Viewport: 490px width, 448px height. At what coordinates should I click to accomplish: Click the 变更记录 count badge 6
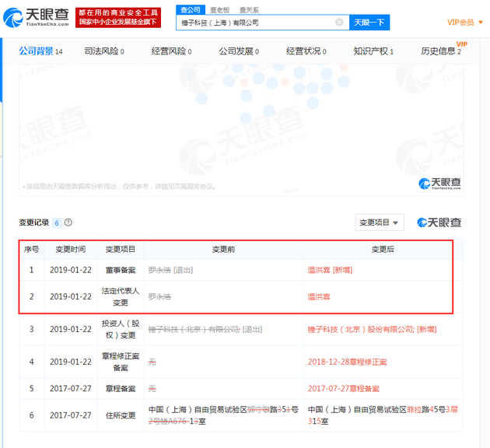point(57,222)
